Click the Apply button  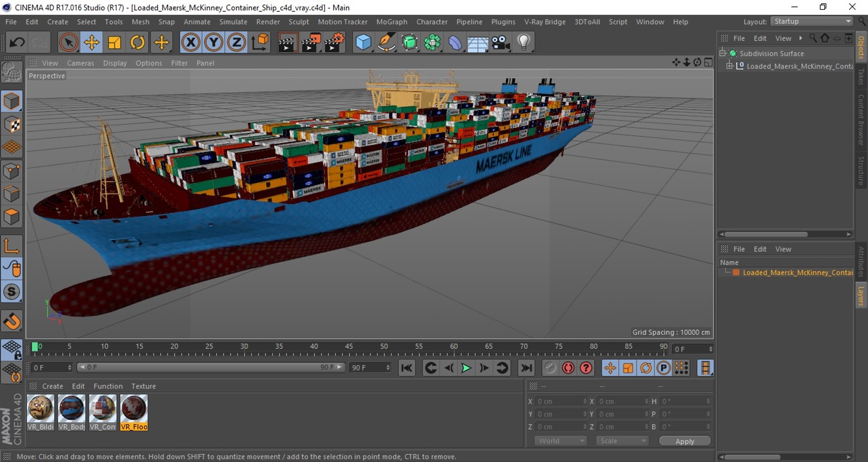pos(684,441)
